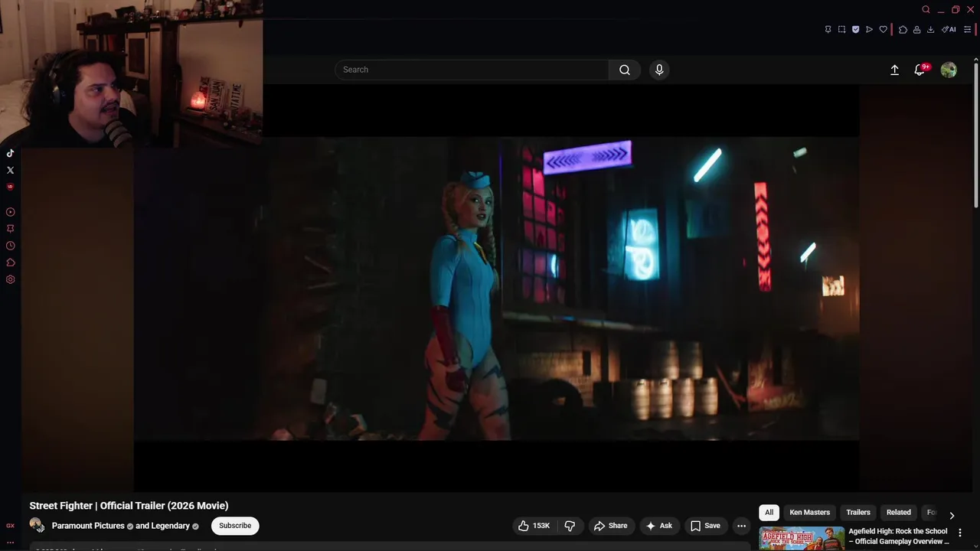Open the AI assistant toolbar button
The width and height of the screenshot is (980, 551).
click(949, 30)
